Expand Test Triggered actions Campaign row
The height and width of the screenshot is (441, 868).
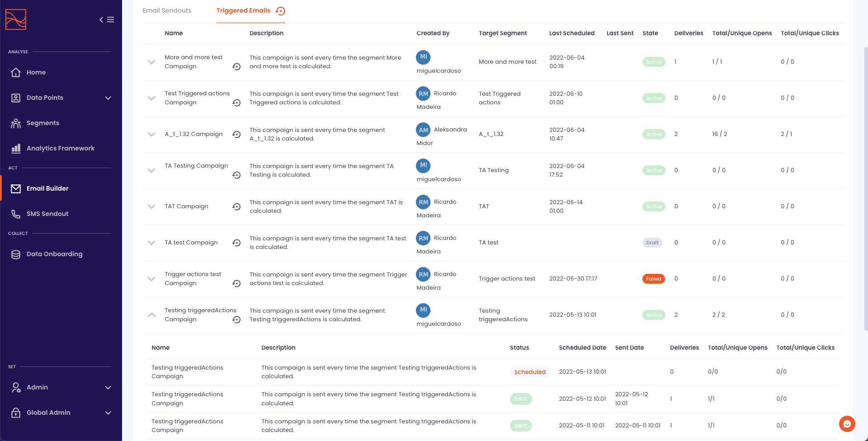click(x=151, y=98)
